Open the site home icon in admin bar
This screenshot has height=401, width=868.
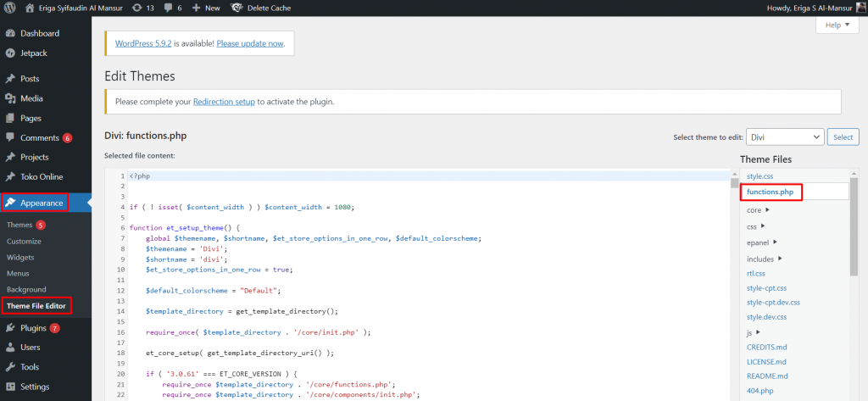(x=30, y=8)
